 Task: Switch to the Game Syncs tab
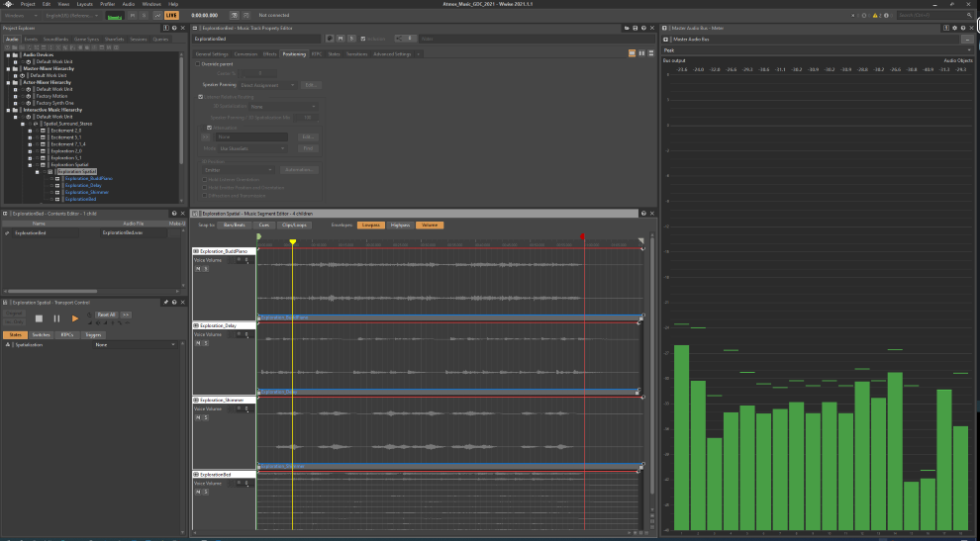click(x=86, y=39)
